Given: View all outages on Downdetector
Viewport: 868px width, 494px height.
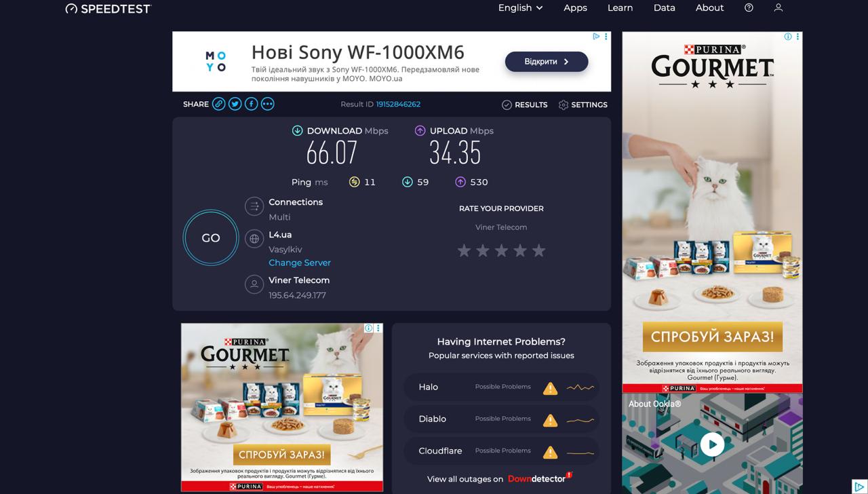Looking at the screenshot, I should click(500, 478).
